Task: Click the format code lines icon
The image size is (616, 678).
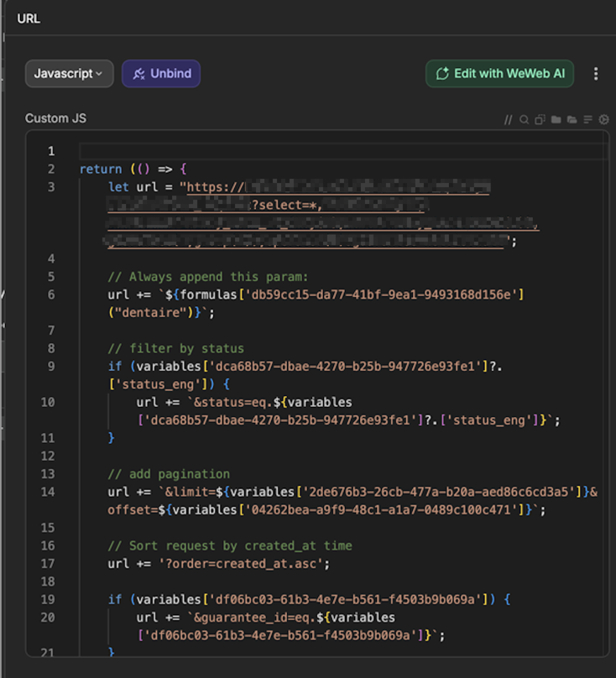Action: click(x=587, y=120)
